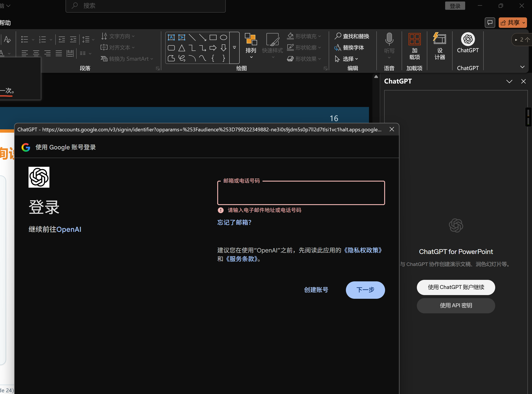Click the '2 个' add-ins indicator pill
Viewport: 532px width, 394px height.
tap(522, 40)
